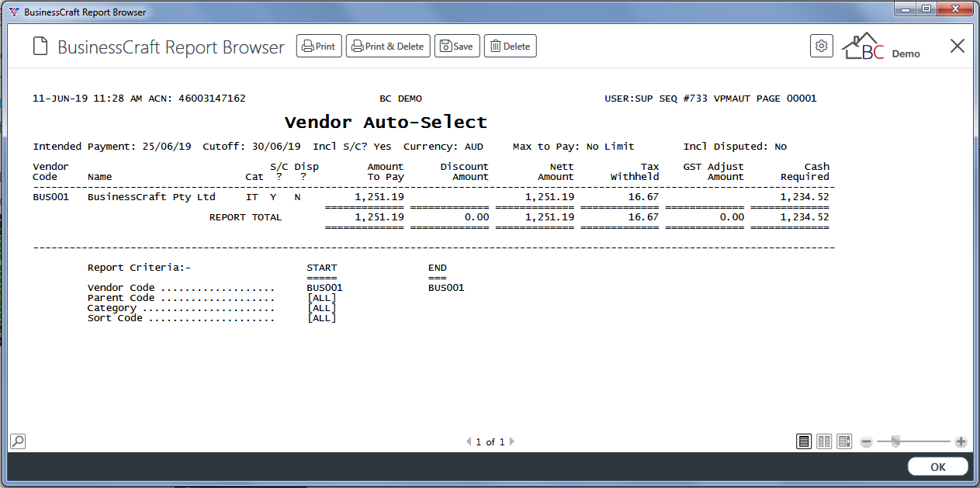Click 'Cutoff: 30/06/19' text

pyautogui.click(x=251, y=147)
